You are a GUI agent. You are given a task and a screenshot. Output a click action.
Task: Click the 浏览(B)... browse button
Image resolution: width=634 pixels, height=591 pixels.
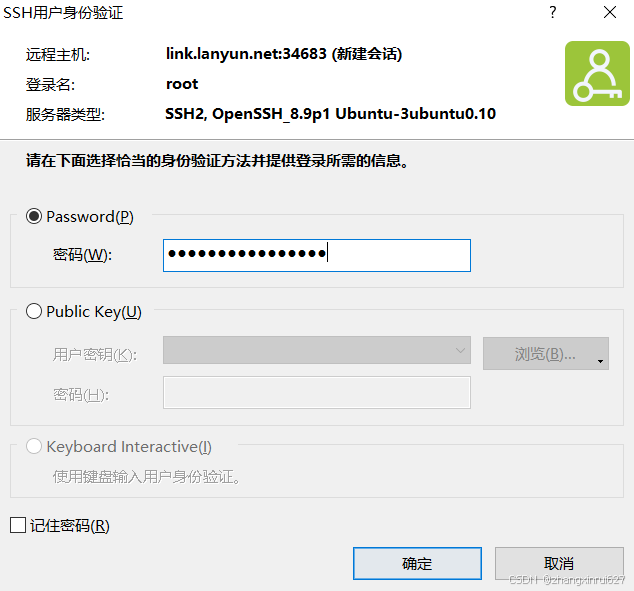(x=546, y=354)
